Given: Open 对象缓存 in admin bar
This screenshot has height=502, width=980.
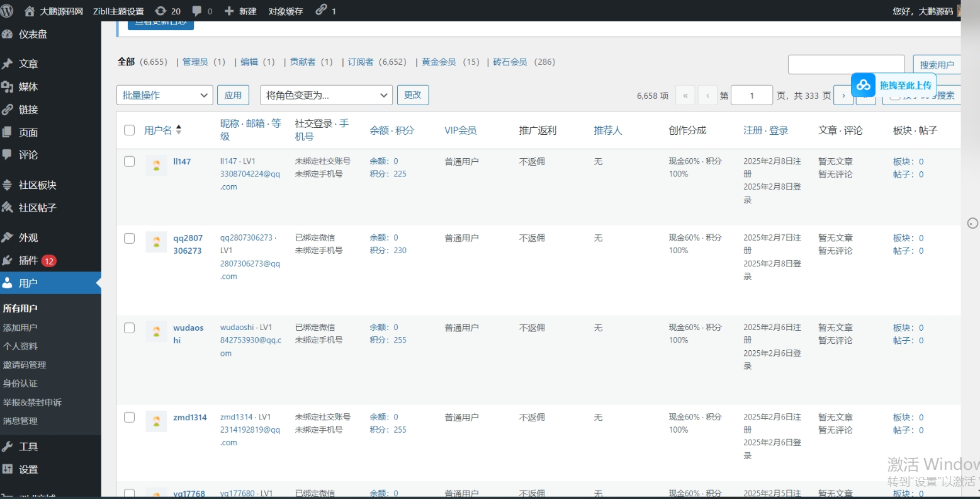Looking at the screenshot, I should (x=286, y=11).
